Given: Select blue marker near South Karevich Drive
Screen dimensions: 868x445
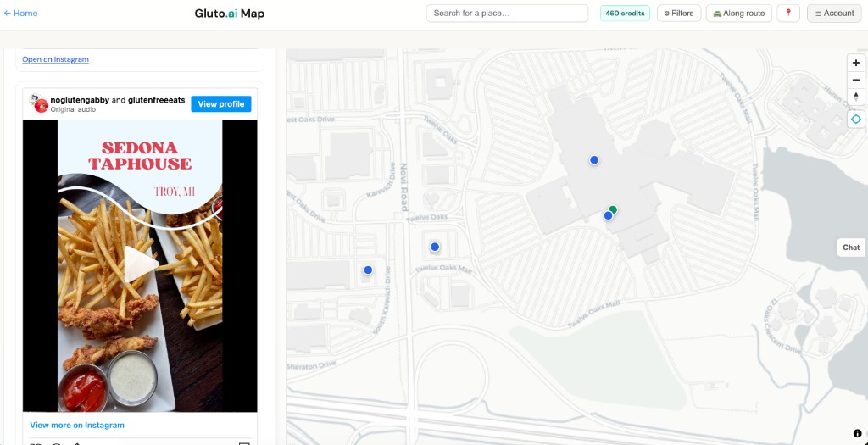Looking at the screenshot, I should pyautogui.click(x=368, y=270).
